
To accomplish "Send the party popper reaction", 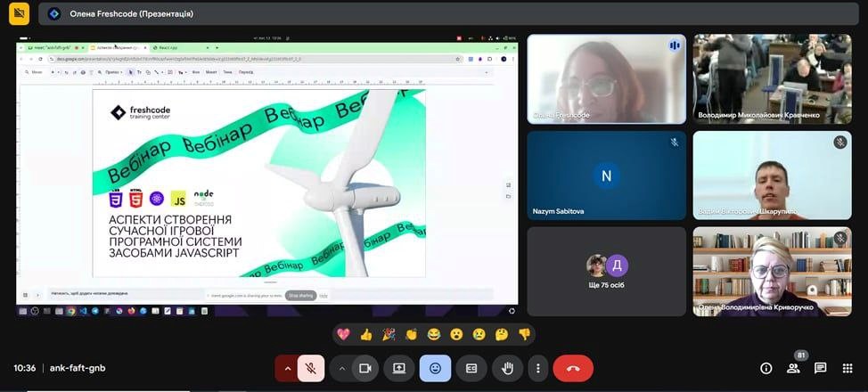I will click(x=389, y=334).
